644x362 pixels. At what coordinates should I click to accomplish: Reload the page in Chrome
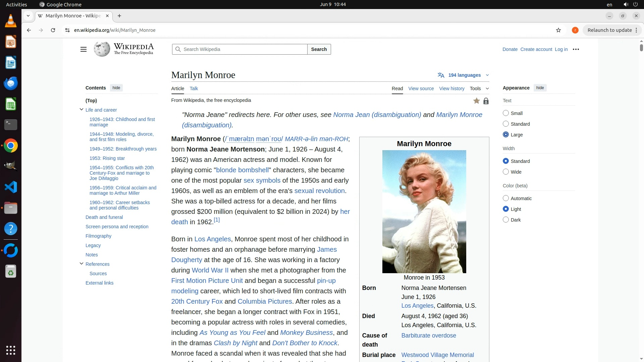(53, 30)
